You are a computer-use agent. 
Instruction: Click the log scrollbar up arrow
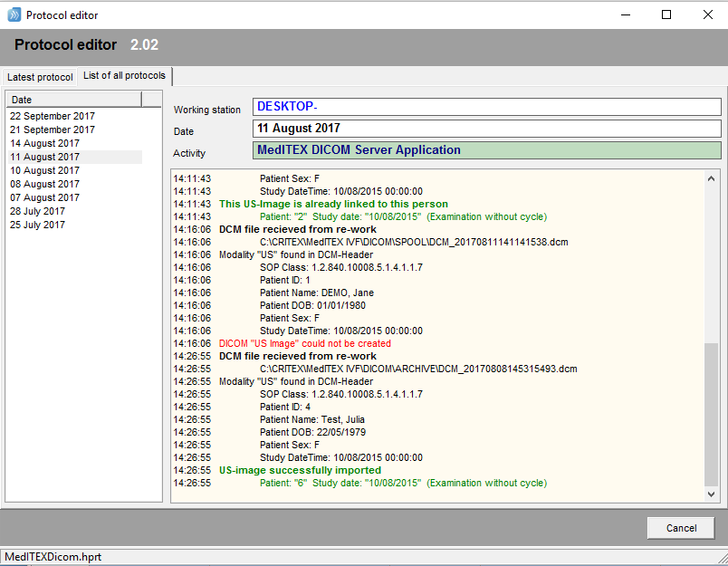point(711,178)
